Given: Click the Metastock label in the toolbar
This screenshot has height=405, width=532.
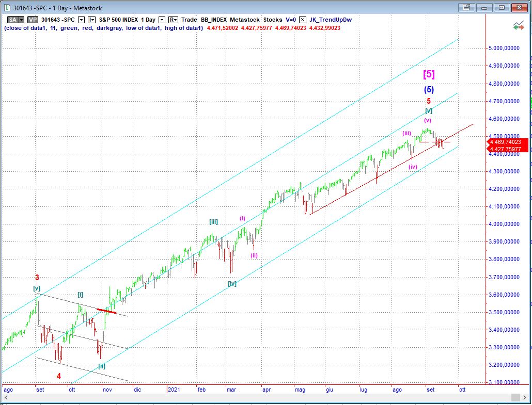Looking at the screenshot, I should tap(245, 20).
